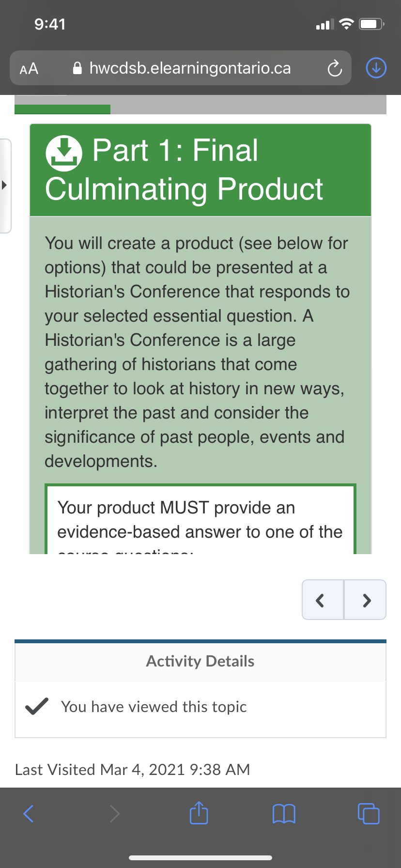Tap the lock icon in address bar
The height and width of the screenshot is (868, 401).
[77, 68]
